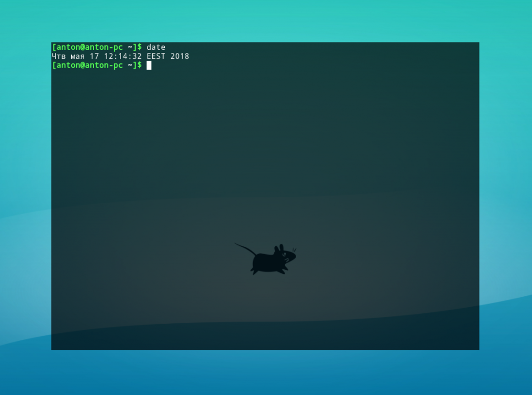Click the typed command "date"
Screen dimensions: 532x395
click(156, 47)
